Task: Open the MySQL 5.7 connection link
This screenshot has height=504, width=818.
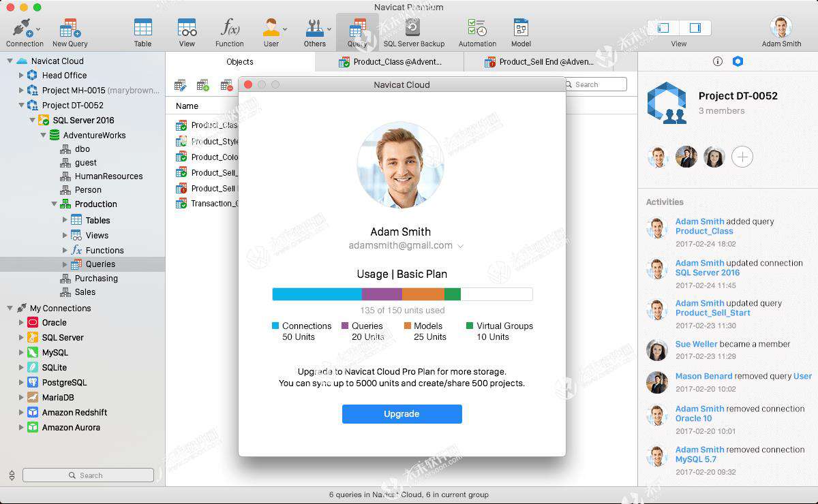Action: coord(695,460)
